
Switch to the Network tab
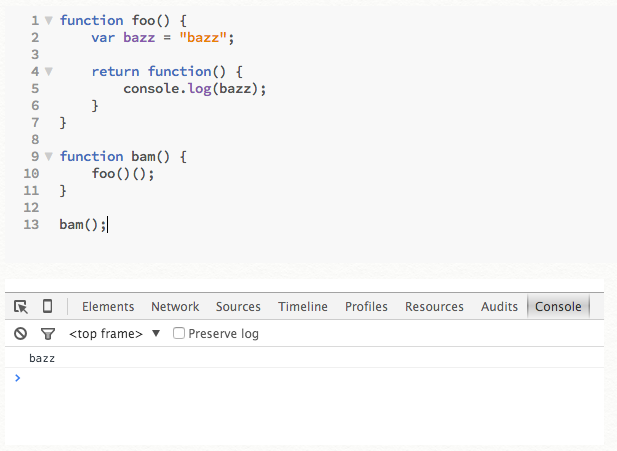[175, 307]
